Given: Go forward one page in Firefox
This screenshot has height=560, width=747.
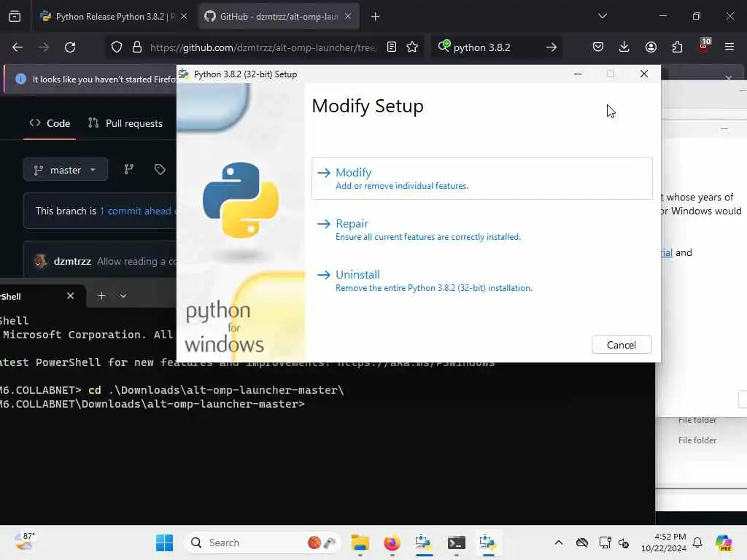Looking at the screenshot, I should pyautogui.click(x=43, y=47).
